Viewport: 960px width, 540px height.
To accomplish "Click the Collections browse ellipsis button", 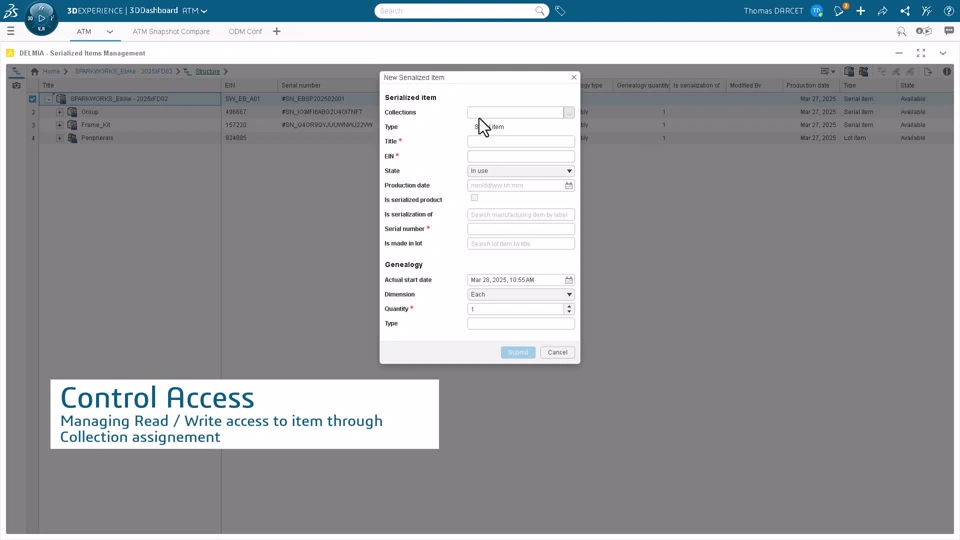I will click(x=569, y=113).
